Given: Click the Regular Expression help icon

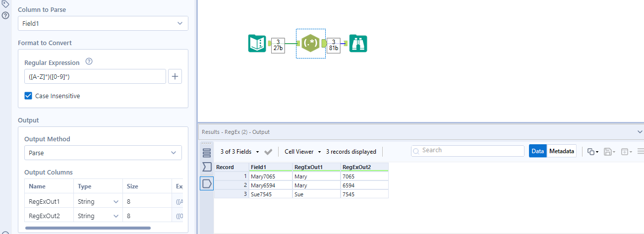Looking at the screenshot, I should click(89, 62).
